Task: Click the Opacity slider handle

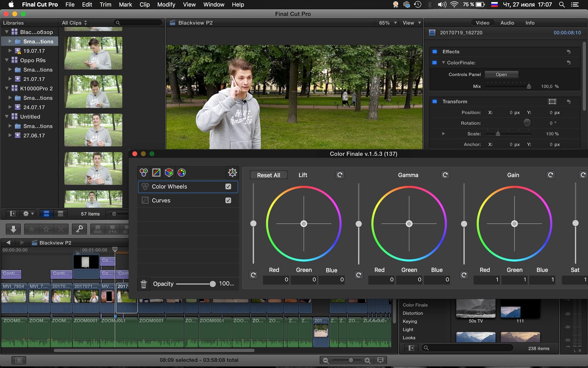Action: point(212,284)
